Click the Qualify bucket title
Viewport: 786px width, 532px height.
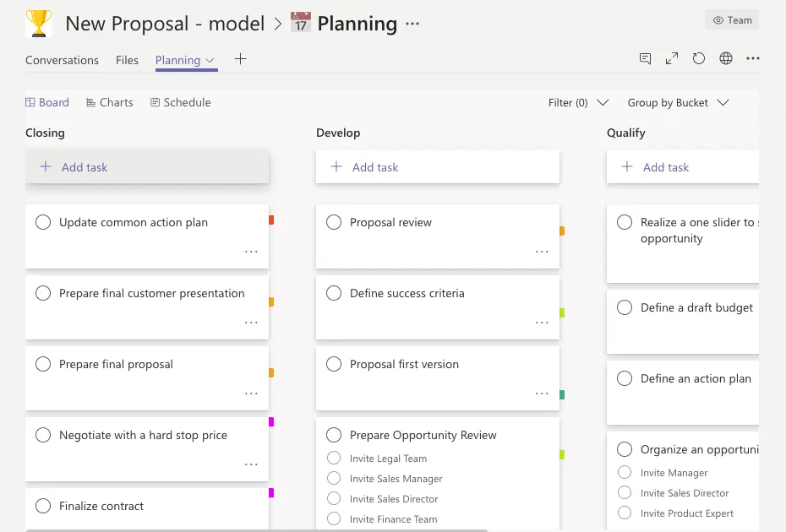click(x=625, y=133)
